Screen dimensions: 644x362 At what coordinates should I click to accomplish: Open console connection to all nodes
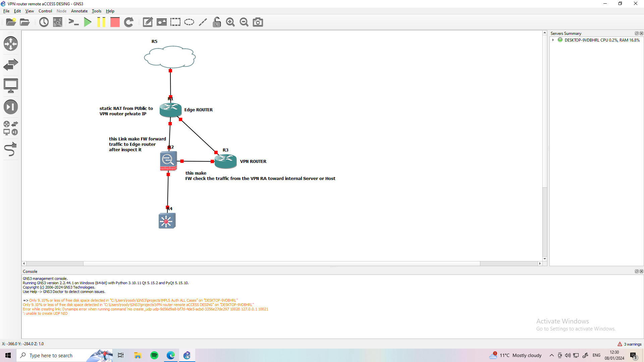[x=73, y=22]
